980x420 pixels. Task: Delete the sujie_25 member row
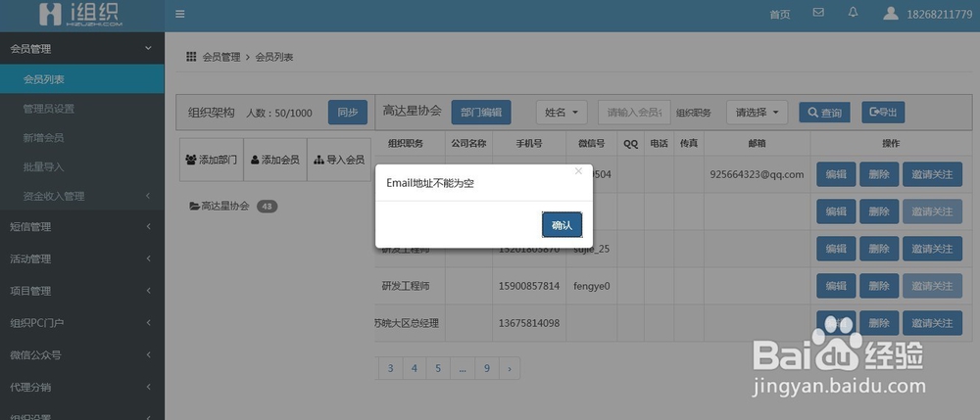pos(879,249)
